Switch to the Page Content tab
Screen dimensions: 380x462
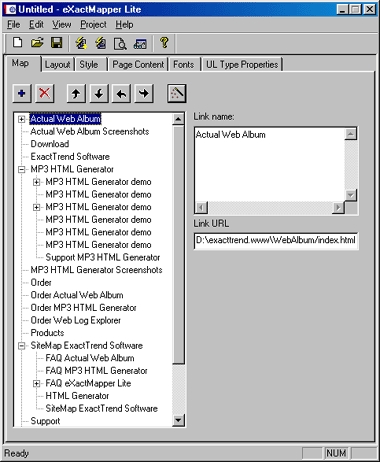click(x=138, y=64)
